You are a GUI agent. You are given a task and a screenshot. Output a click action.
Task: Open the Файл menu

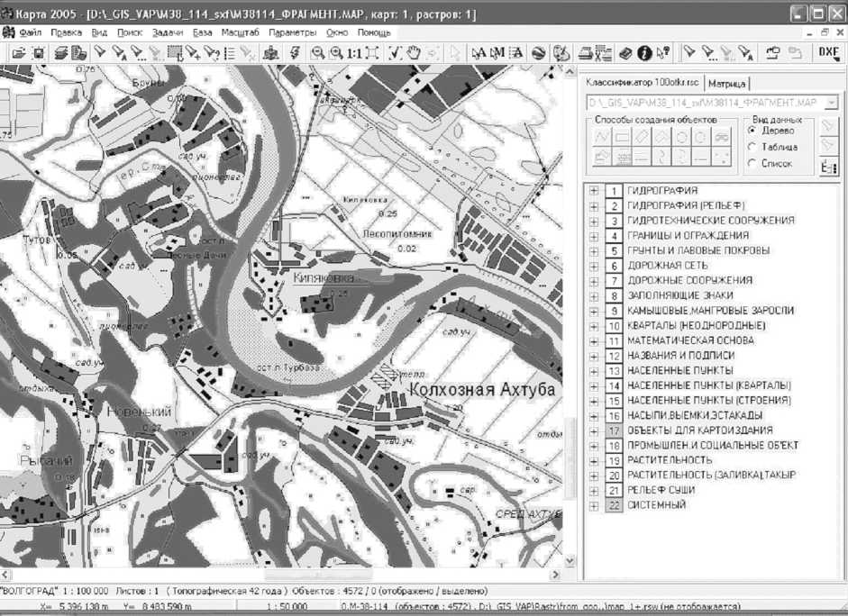tap(31, 32)
